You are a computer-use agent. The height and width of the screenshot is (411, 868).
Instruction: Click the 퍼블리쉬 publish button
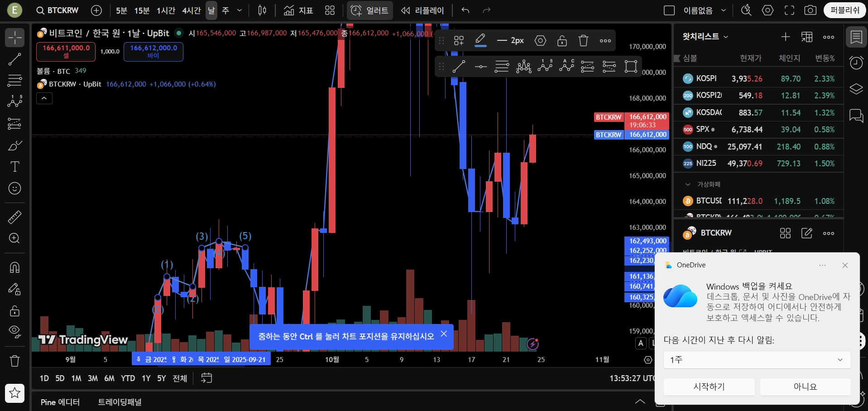click(x=845, y=10)
